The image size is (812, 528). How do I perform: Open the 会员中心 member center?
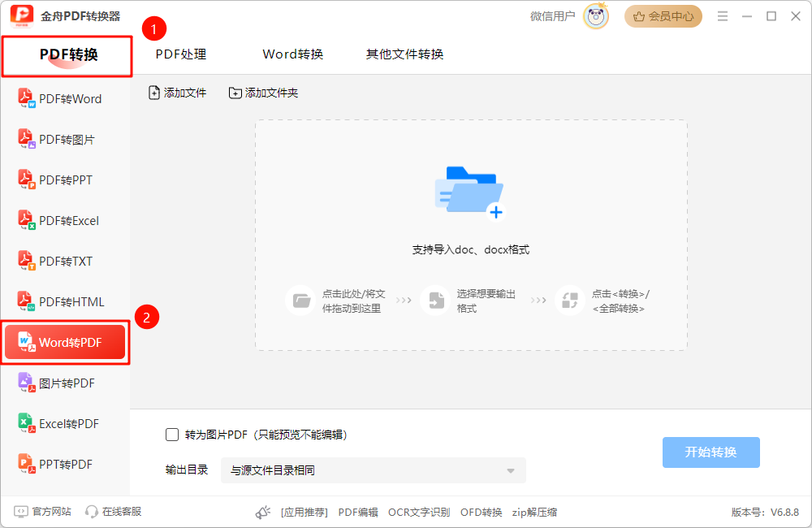point(663,16)
